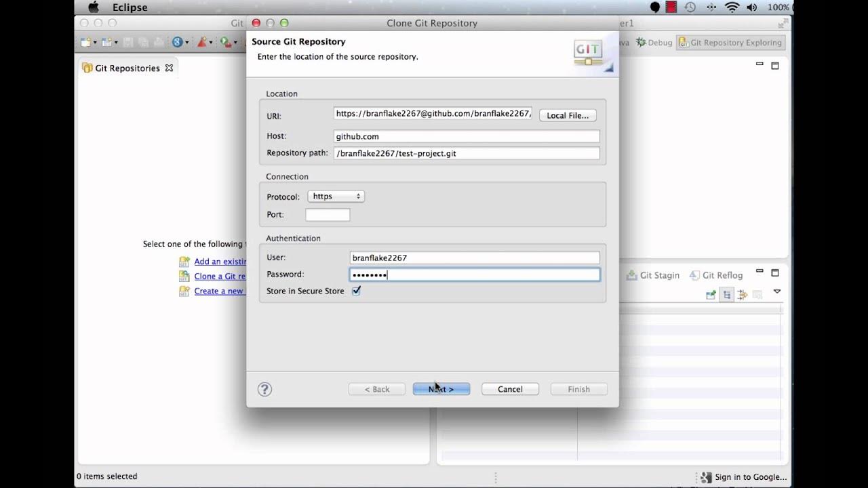Click the Next button
Screen dimensions: 868x488
(x=441, y=389)
